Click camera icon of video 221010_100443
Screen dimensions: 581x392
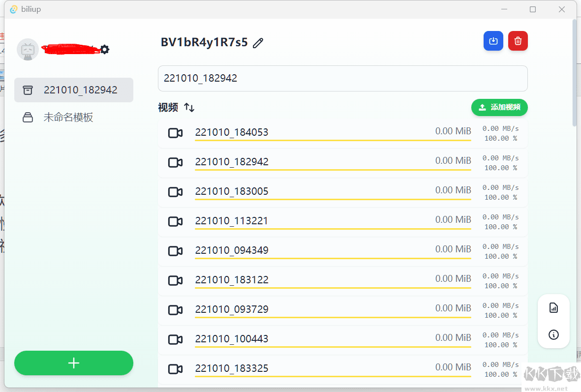coord(175,339)
